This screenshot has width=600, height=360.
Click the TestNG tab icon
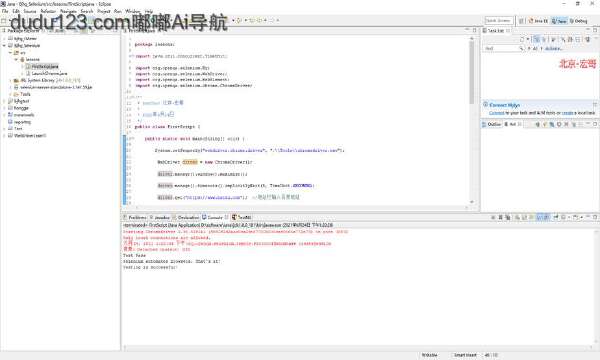point(234,217)
